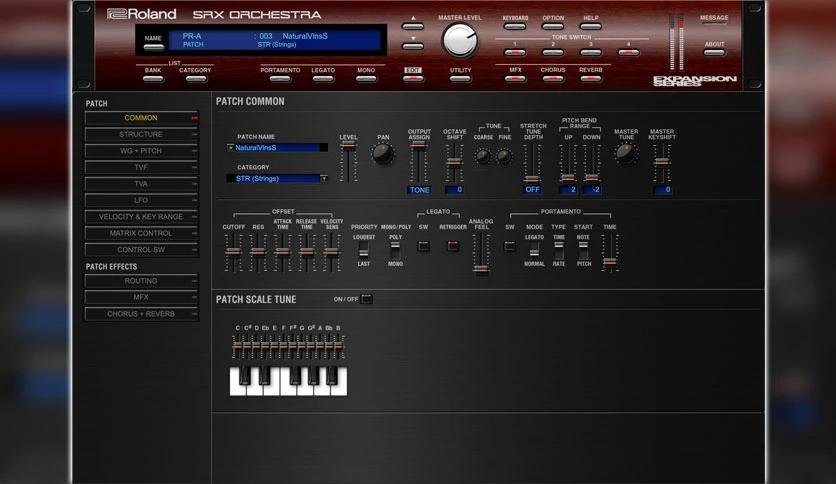Screen dimensions: 836x484
Task: Toggle the REVERB effect switch
Action: tap(590, 78)
